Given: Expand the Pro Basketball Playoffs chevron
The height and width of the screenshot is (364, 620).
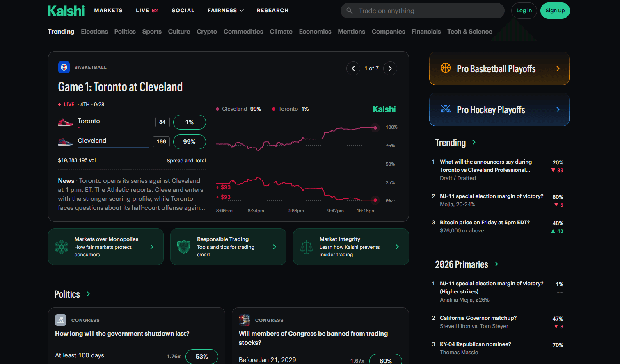Looking at the screenshot, I should coord(558,68).
